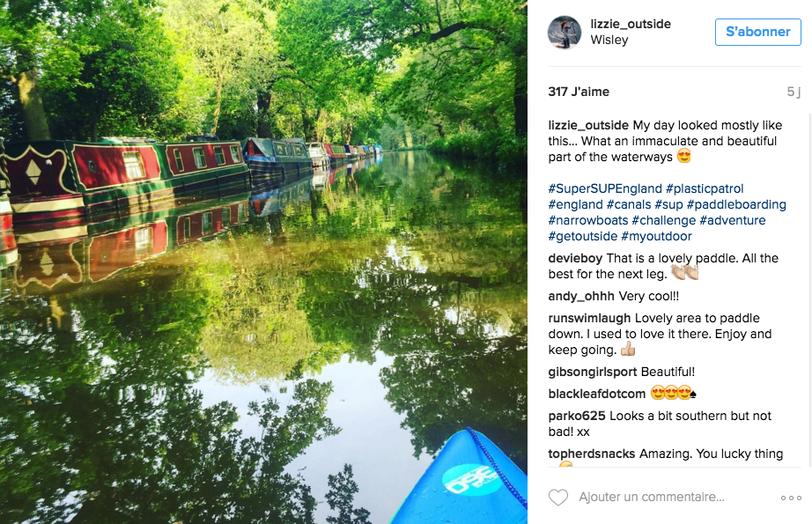Open the #paddleboarding hashtag

coord(736,204)
